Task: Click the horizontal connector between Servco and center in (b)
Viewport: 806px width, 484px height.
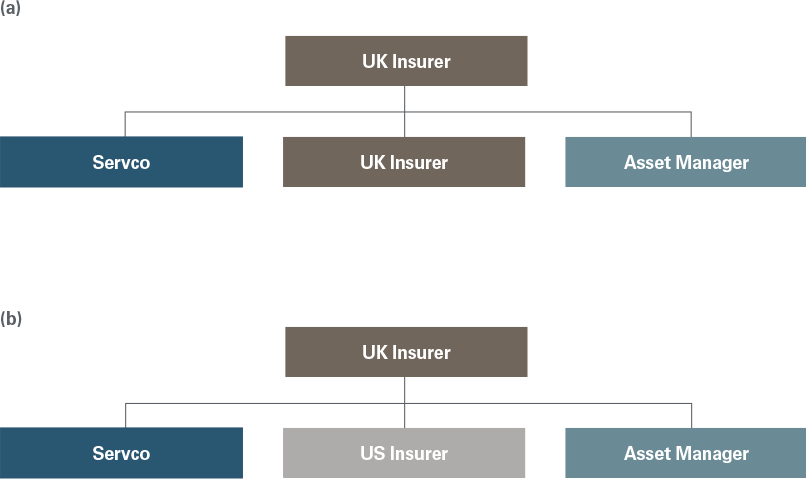Action: tap(265, 403)
